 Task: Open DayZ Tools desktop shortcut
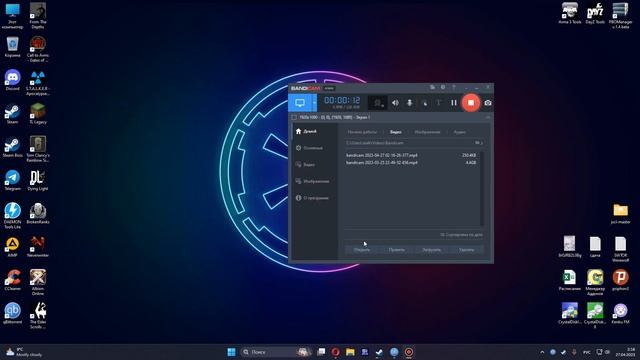coord(595,13)
